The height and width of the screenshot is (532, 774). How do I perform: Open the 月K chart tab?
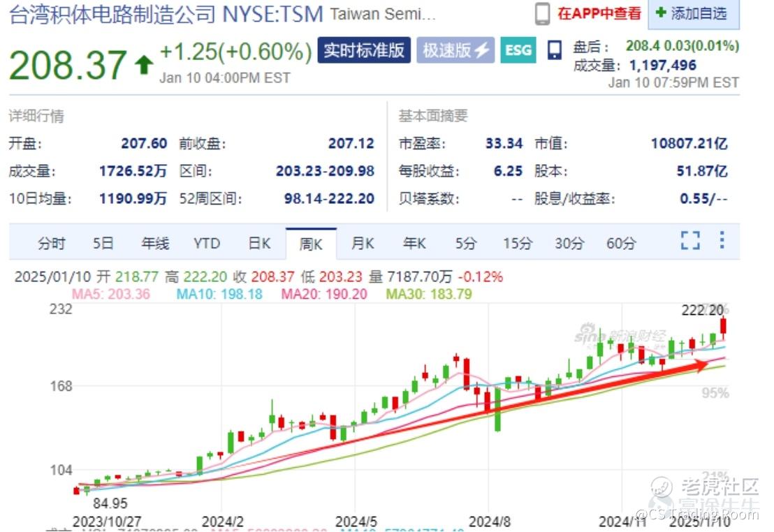pos(363,243)
